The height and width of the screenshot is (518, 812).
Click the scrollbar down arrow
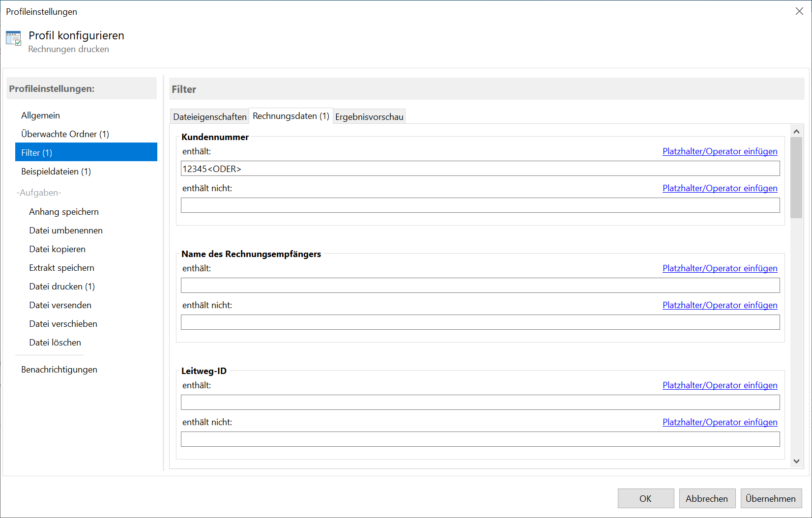[x=796, y=461]
